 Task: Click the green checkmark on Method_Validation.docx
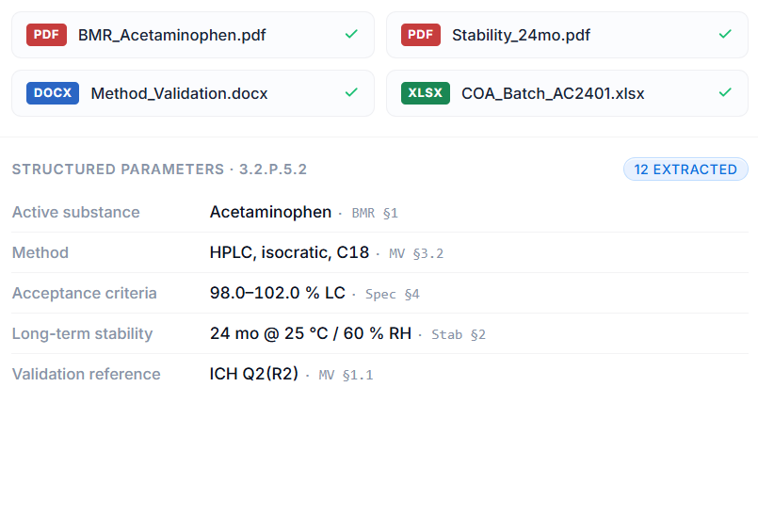coord(351,92)
